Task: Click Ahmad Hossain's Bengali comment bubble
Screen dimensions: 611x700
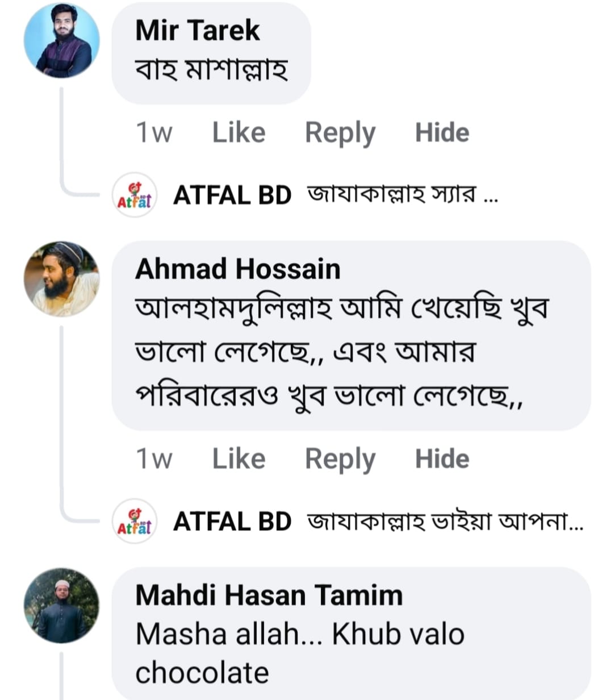Action: pos(341,352)
